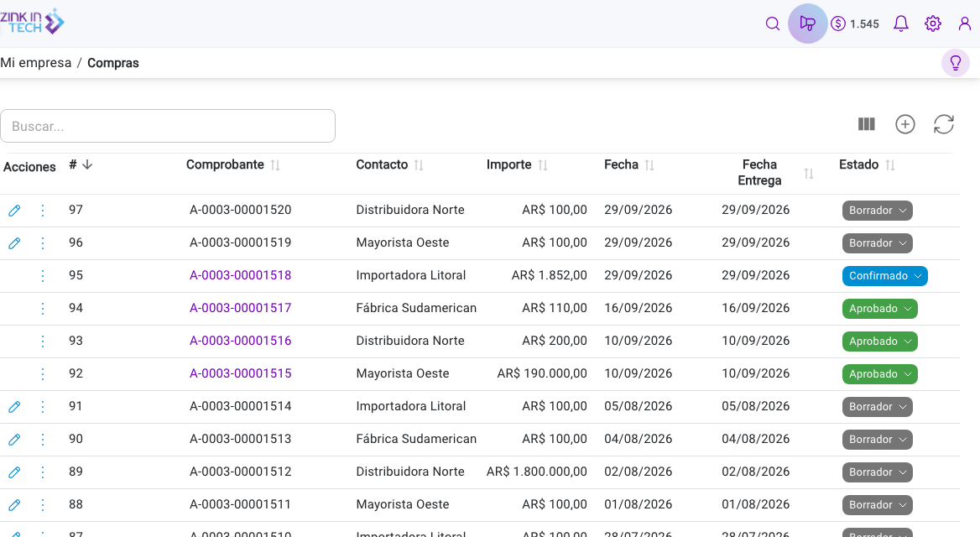Open more actions menu for row 91
980x537 pixels.
pyautogui.click(x=43, y=407)
